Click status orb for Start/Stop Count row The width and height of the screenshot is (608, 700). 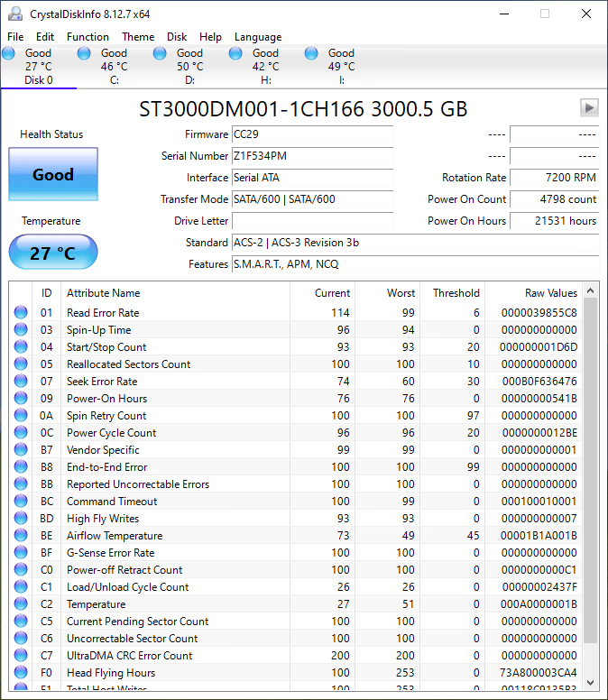(21, 347)
